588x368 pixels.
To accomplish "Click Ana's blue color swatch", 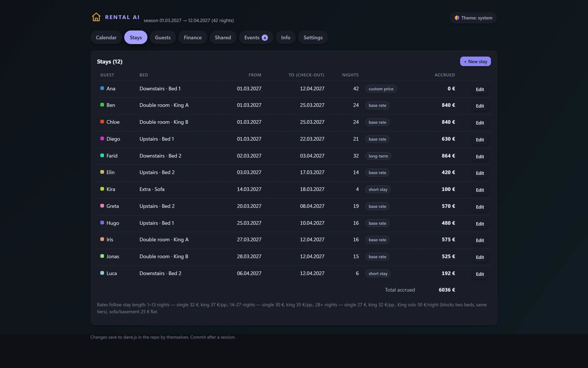I will [102, 88].
